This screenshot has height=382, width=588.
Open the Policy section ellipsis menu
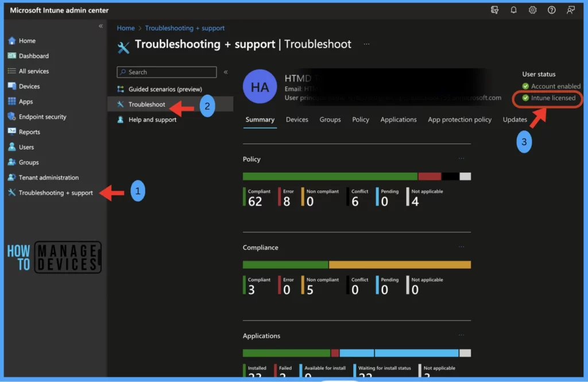[x=461, y=159]
